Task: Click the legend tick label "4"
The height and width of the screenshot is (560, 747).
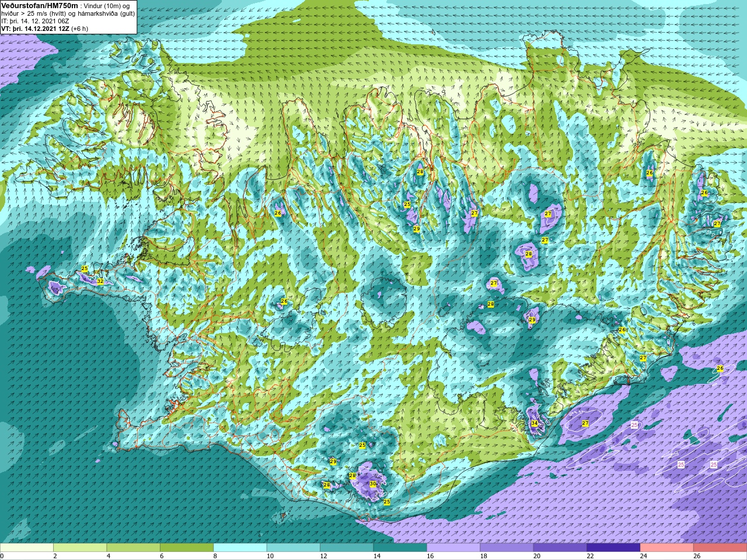Action: click(108, 556)
